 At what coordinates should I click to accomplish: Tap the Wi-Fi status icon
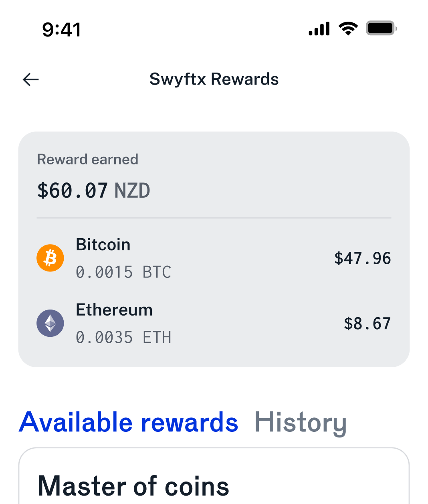point(348,29)
